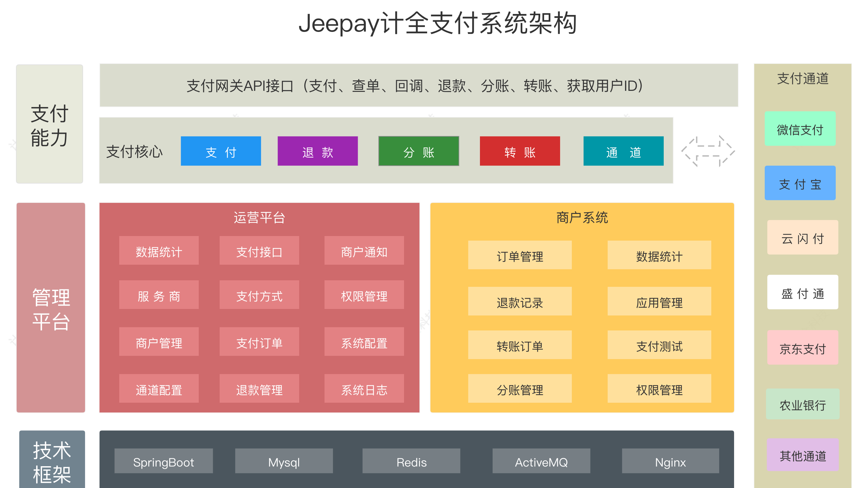This screenshot has width=868, height=488.
Task: Click 数据统计 in the 商户系统 panel
Action: 659,255
